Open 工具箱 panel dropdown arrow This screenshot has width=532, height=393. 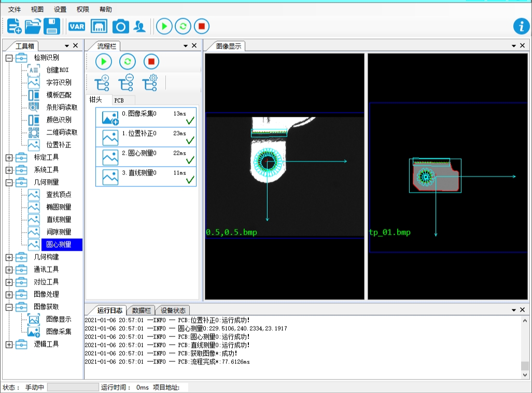click(x=67, y=46)
